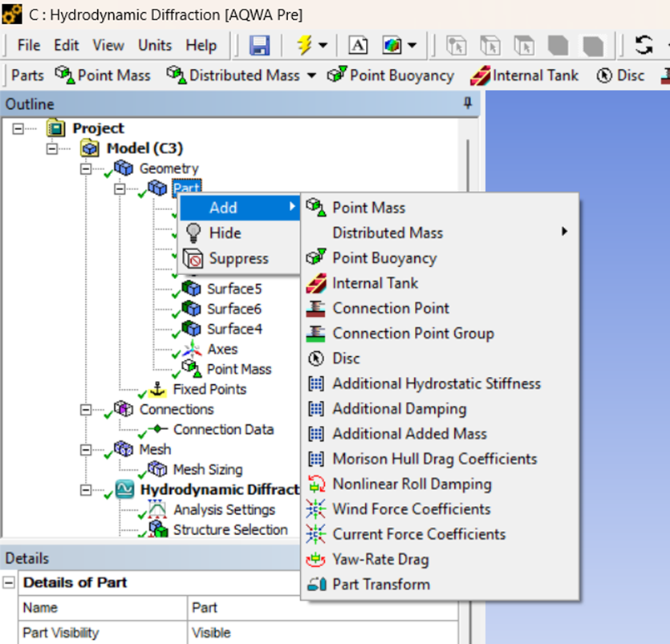Click the lightning bolt Solve icon
The height and width of the screenshot is (644, 670).
[x=304, y=45]
